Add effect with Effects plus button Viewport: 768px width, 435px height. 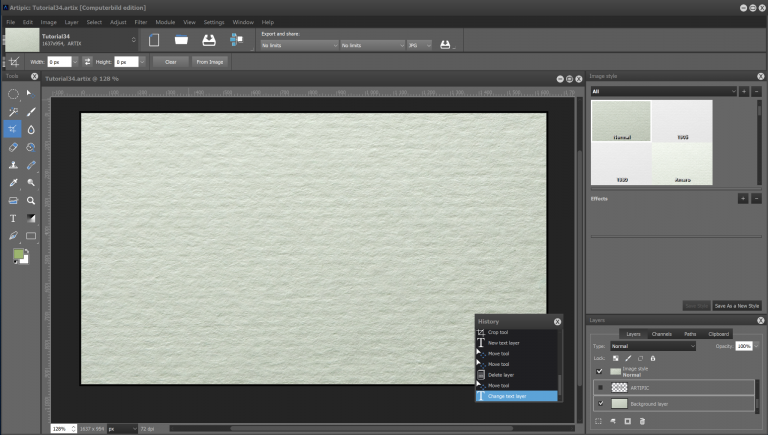pos(743,198)
